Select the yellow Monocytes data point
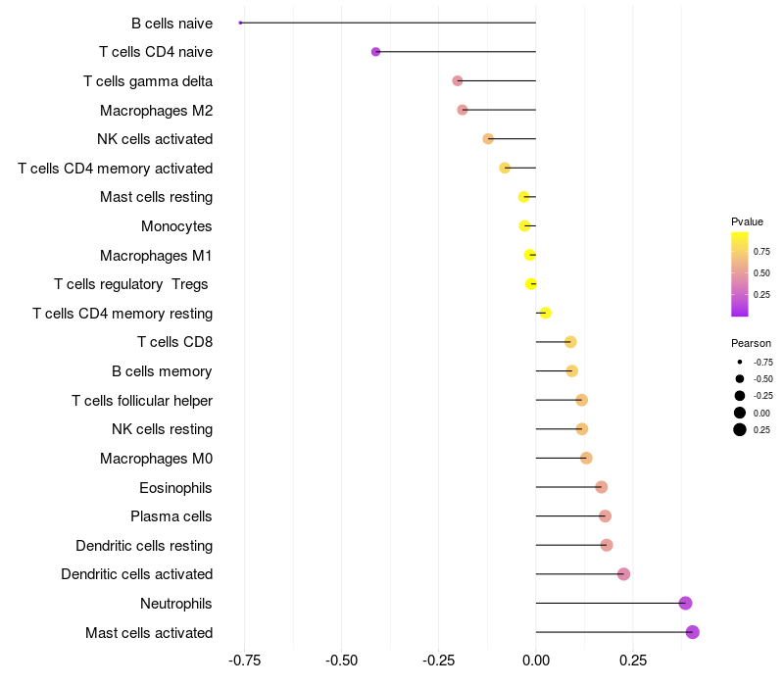The image size is (784, 686). [x=524, y=225]
